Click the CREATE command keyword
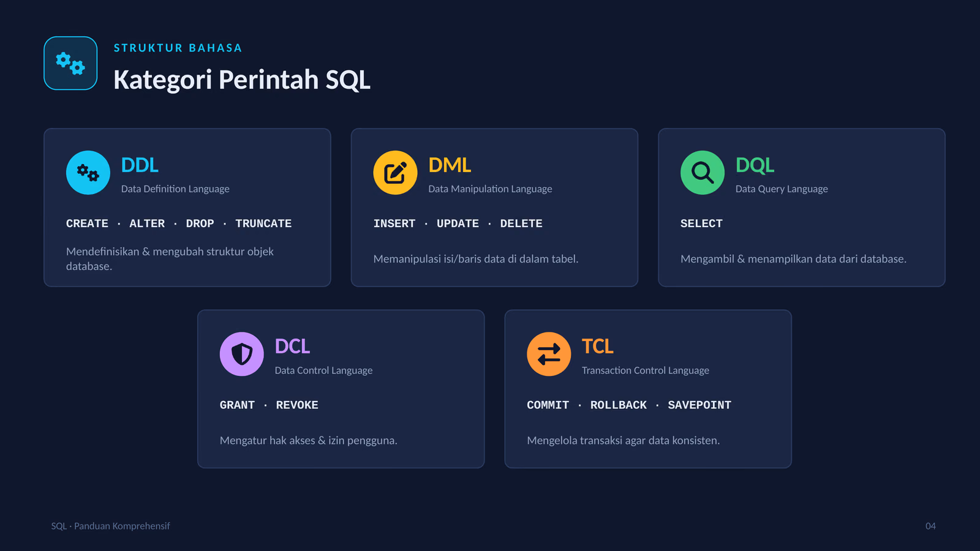This screenshot has width=980, height=551. coord(87,223)
